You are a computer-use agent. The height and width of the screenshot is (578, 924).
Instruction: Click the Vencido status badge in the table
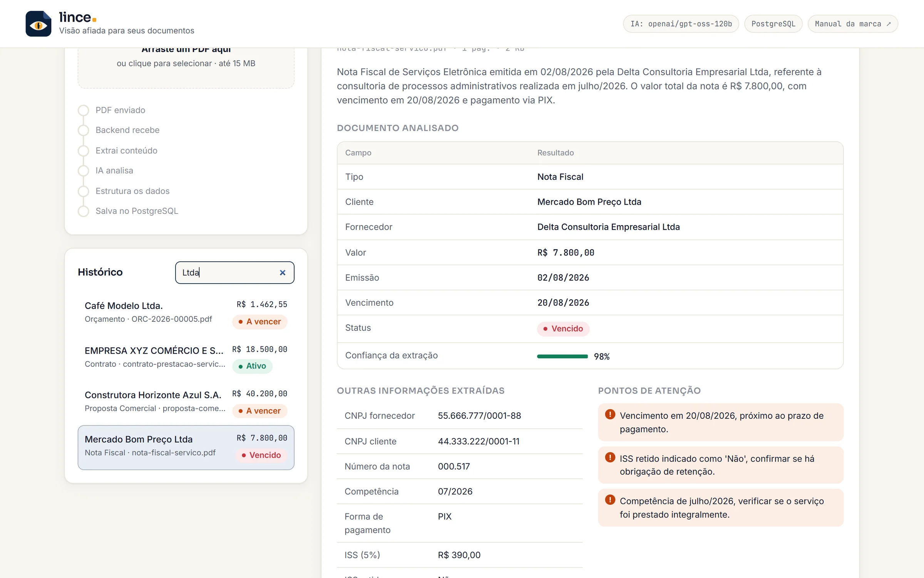pyautogui.click(x=563, y=329)
